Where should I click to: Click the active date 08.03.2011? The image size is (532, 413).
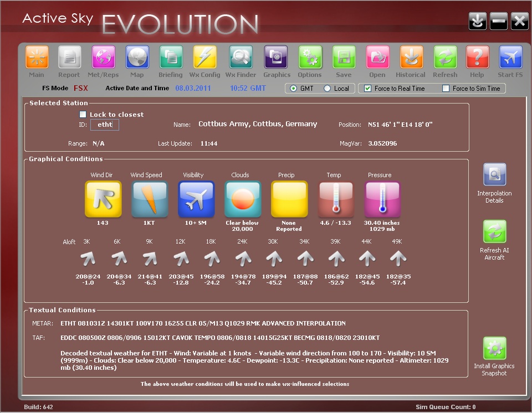tap(193, 88)
